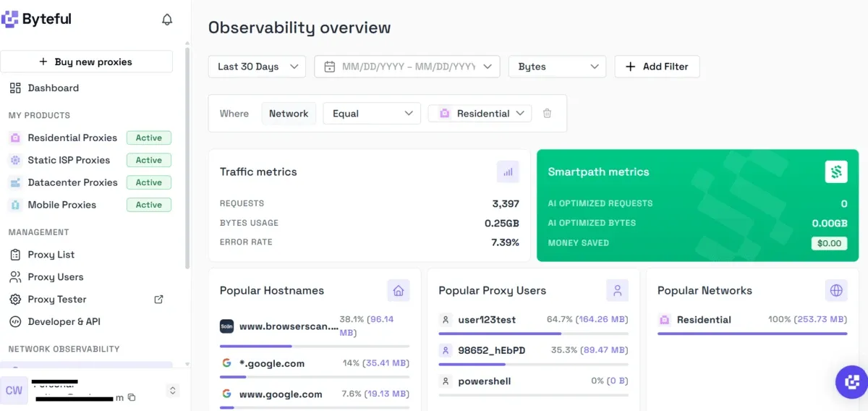
Task: Click Datacenter Proxies sidebar icon
Action: pos(15,182)
